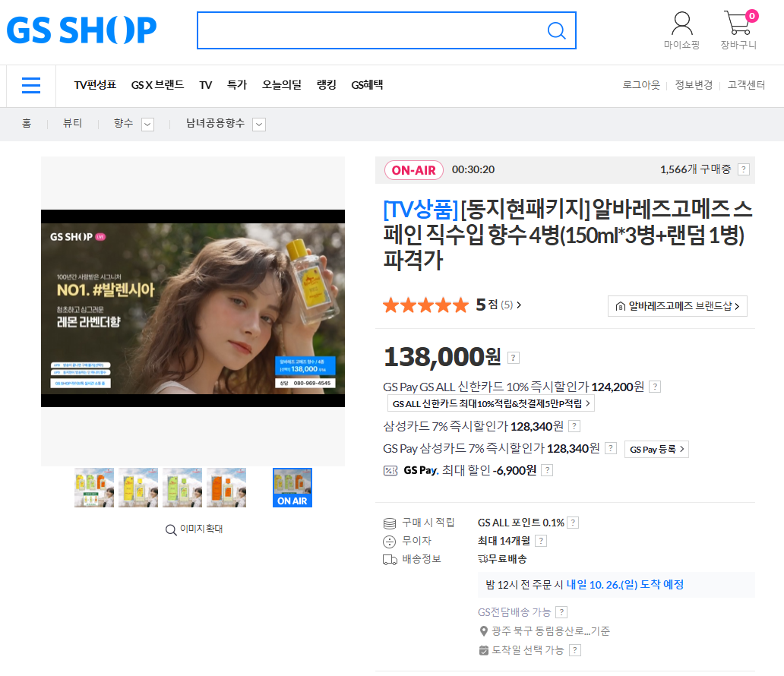Open help for 도착일 선택 가능
This screenshot has width=784, height=676.
click(575, 650)
